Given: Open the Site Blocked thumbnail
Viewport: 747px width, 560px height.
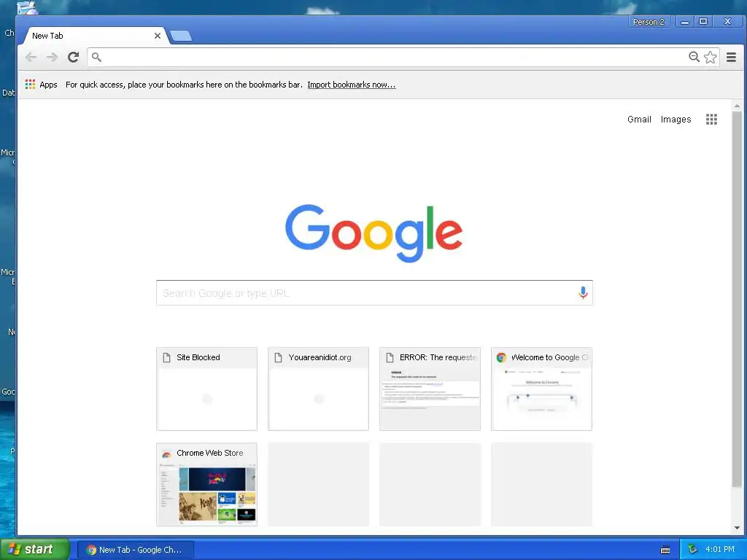Looking at the screenshot, I should click(x=206, y=389).
